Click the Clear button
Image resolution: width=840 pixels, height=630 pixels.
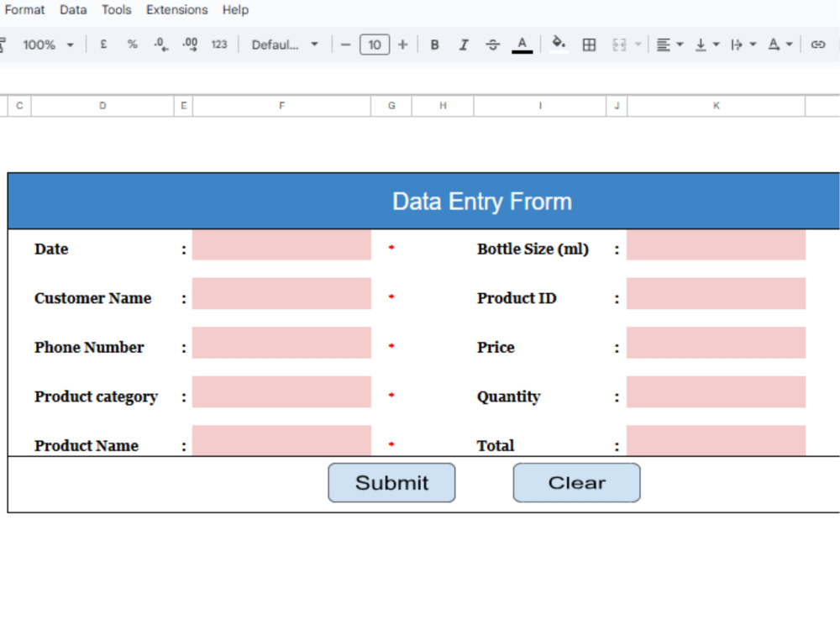point(576,483)
